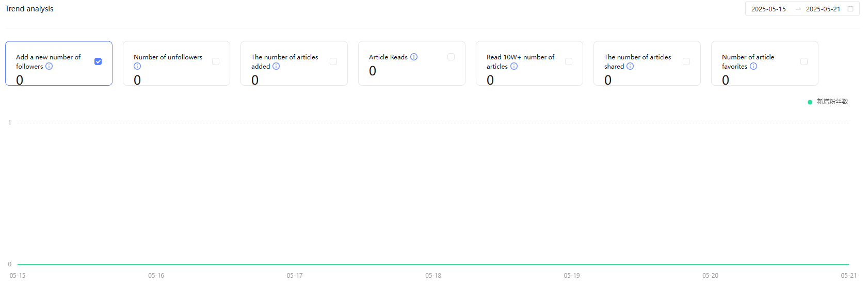This screenshot has height=302, width=868.
Task: Check the articles added checkbox
Action: (x=333, y=61)
